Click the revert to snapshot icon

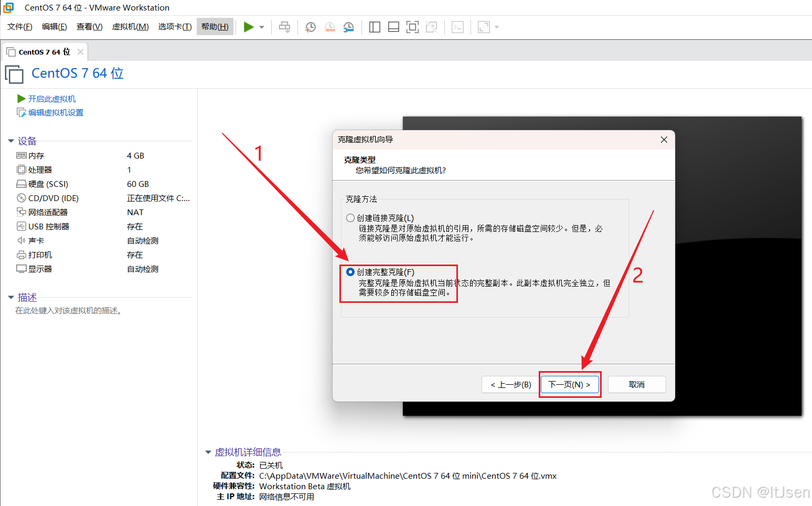coord(329,27)
